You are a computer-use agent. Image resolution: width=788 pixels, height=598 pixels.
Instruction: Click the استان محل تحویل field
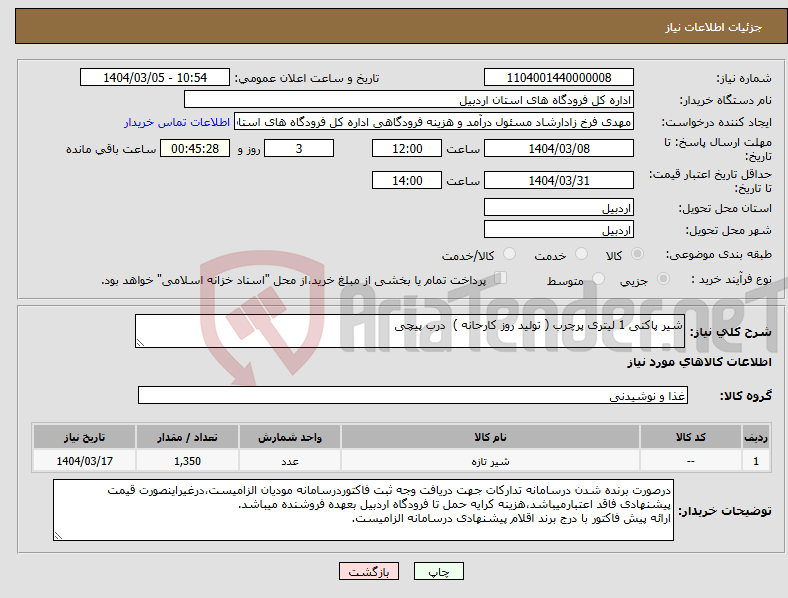558,207
